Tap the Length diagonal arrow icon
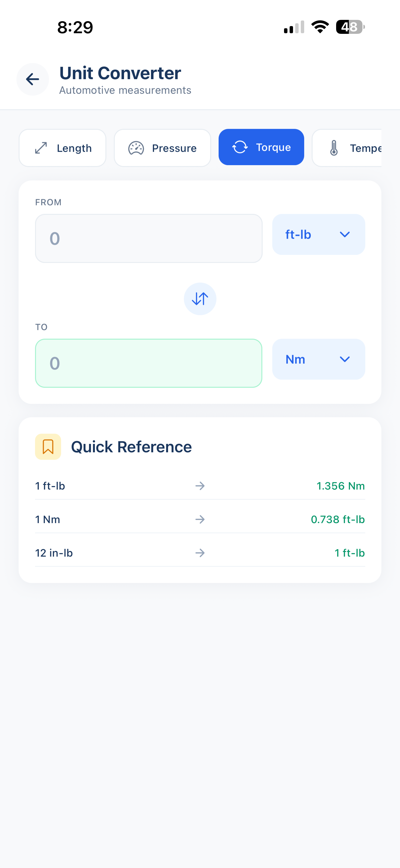The image size is (400, 868). tap(41, 148)
